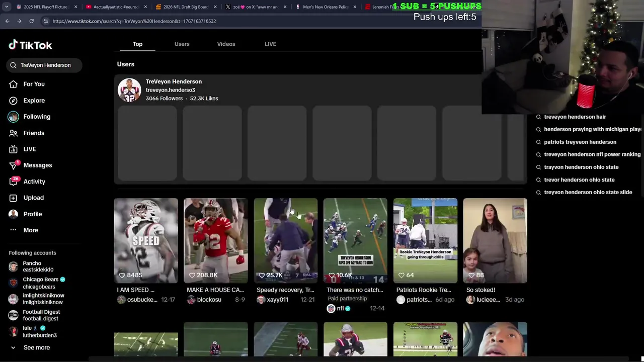Click the heart icon on the 25.7K video

click(262, 275)
